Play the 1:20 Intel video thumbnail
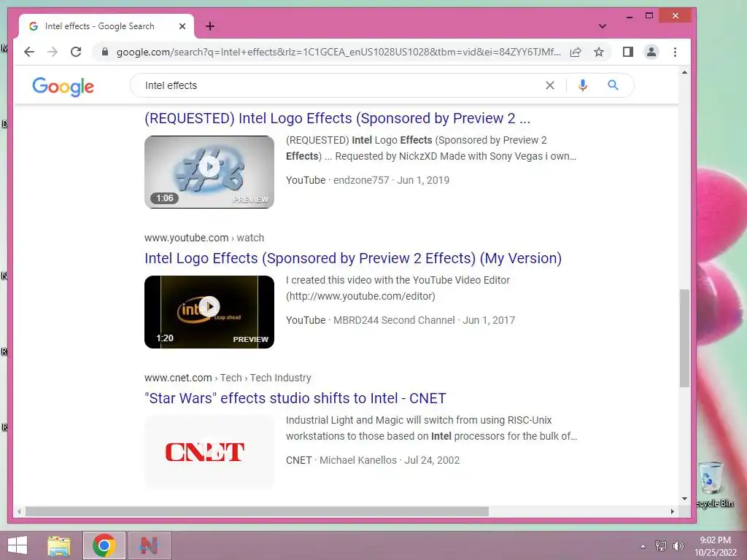The width and height of the screenshot is (747, 560). pos(209,312)
